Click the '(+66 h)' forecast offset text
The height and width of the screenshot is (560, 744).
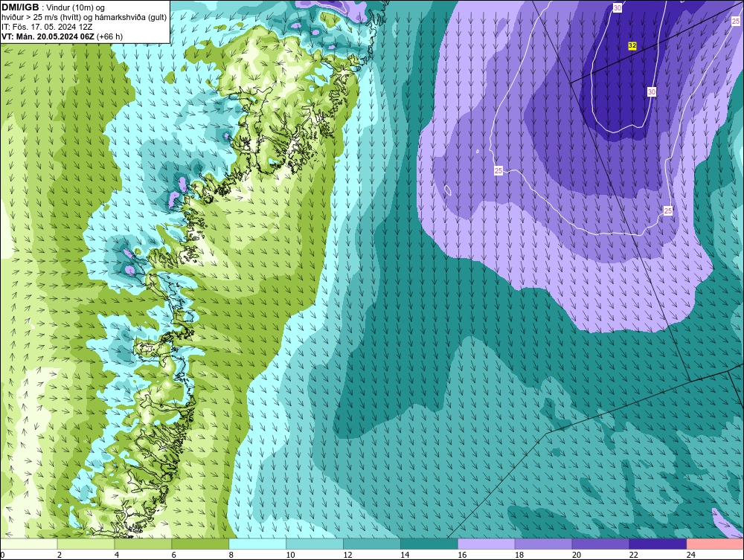[x=109, y=36]
